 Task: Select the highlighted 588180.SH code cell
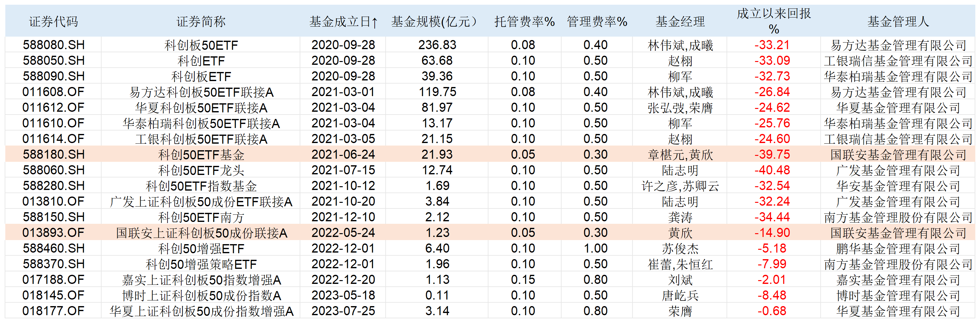point(54,154)
